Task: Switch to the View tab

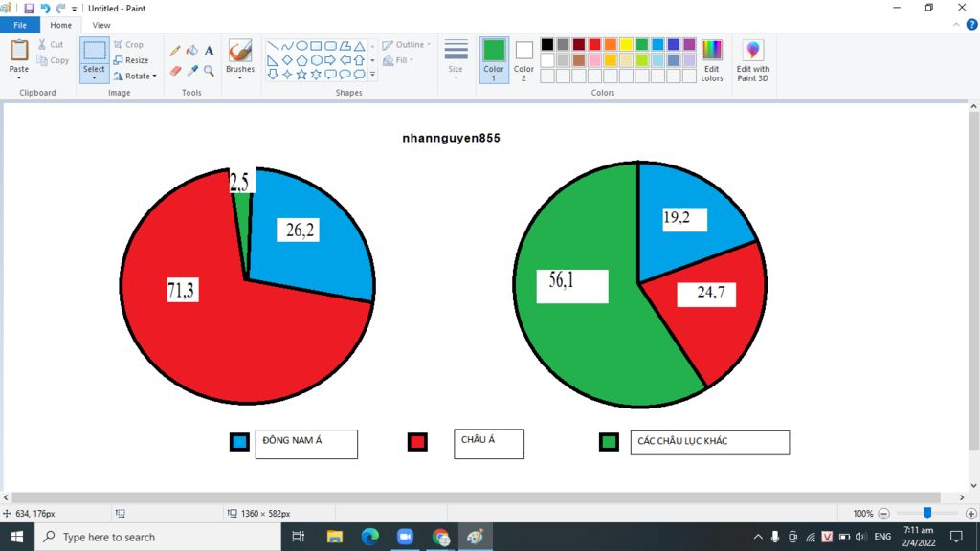Action: (101, 25)
